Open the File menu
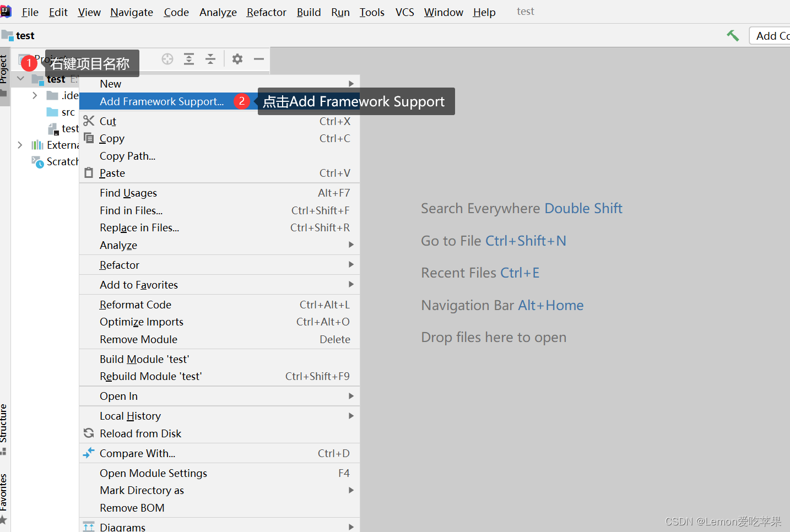The height and width of the screenshot is (532, 790). click(x=30, y=12)
